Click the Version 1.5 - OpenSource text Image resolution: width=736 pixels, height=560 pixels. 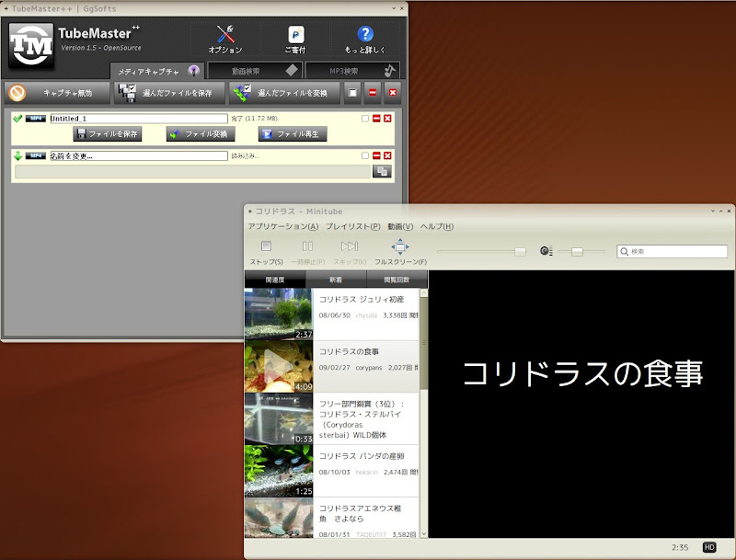101,48
